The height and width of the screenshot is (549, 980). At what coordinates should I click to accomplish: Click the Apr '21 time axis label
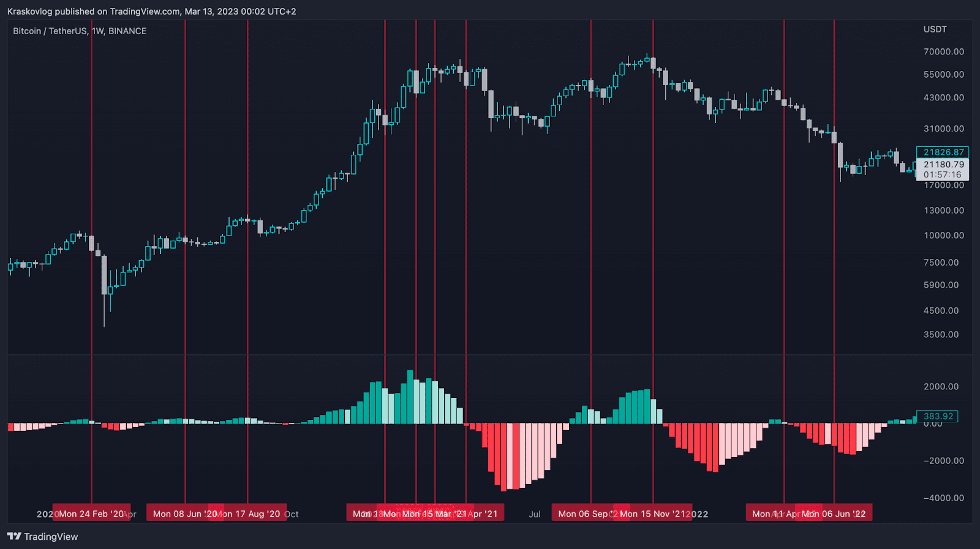(483, 514)
